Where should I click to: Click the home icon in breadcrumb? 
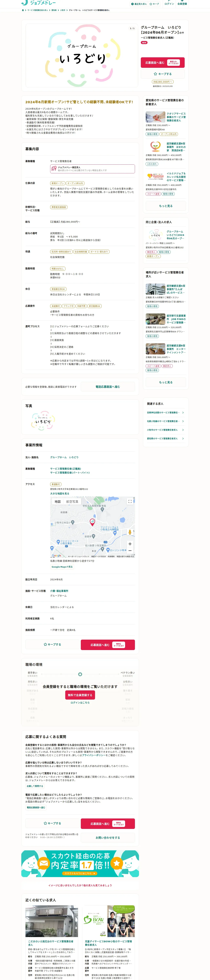(x=23, y=10)
